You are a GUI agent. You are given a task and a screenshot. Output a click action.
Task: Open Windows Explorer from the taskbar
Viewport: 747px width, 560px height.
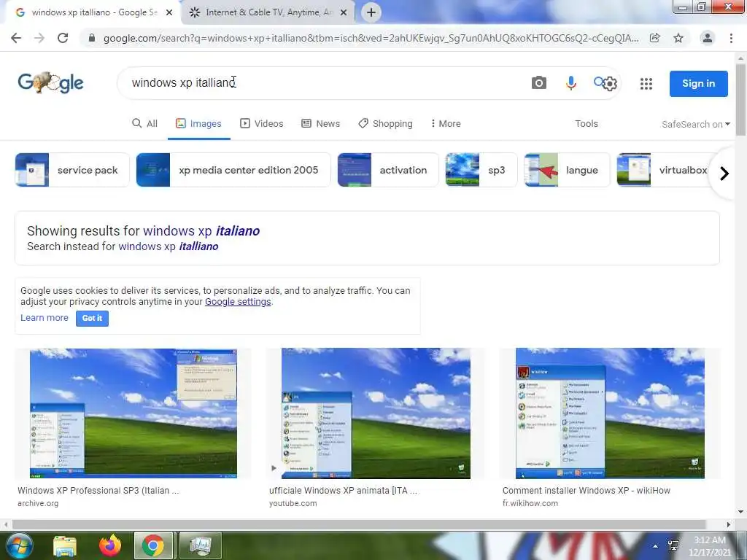point(65,545)
